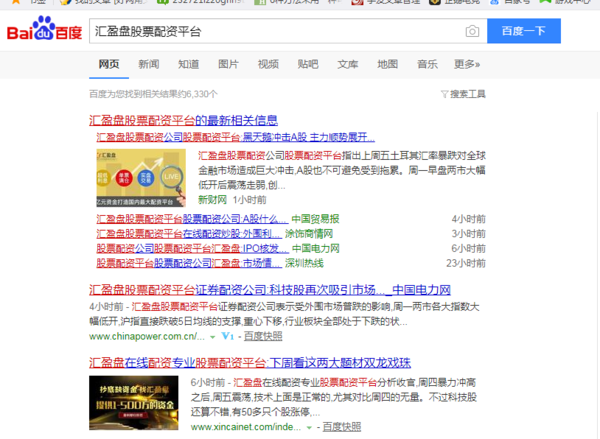Click the 提供1-500万的资金 thumbnail

[x=134, y=403]
